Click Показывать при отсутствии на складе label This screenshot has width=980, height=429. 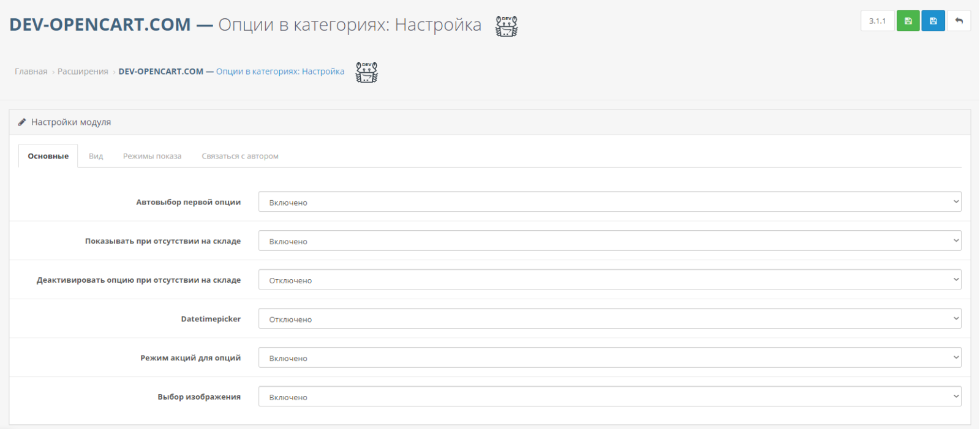(x=163, y=241)
